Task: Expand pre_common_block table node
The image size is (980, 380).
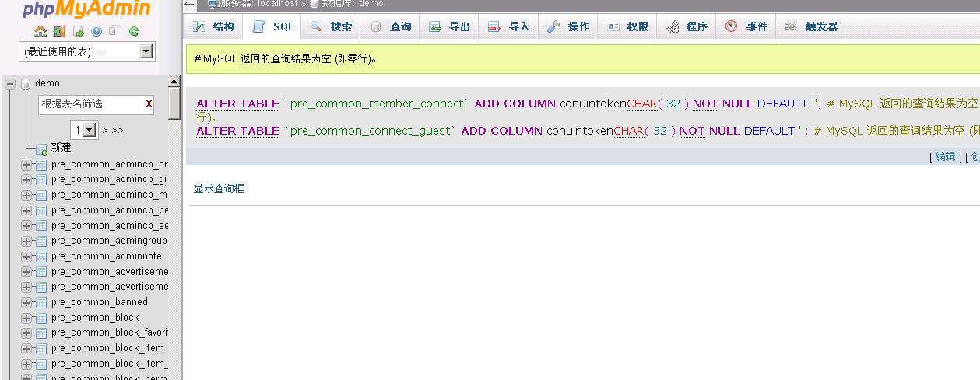Action: click(x=26, y=318)
